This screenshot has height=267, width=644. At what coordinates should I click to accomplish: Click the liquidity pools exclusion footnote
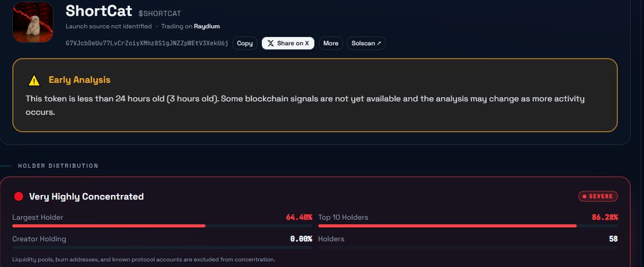(x=144, y=260)
